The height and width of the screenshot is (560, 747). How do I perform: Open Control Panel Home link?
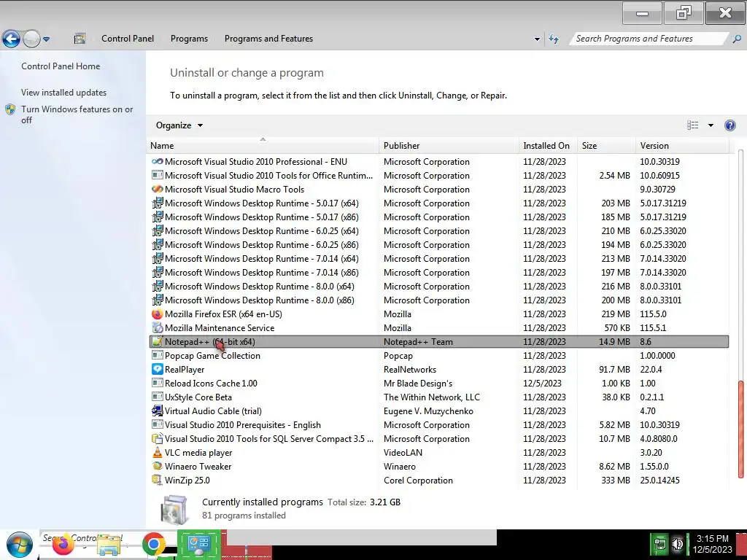point(61,66)
